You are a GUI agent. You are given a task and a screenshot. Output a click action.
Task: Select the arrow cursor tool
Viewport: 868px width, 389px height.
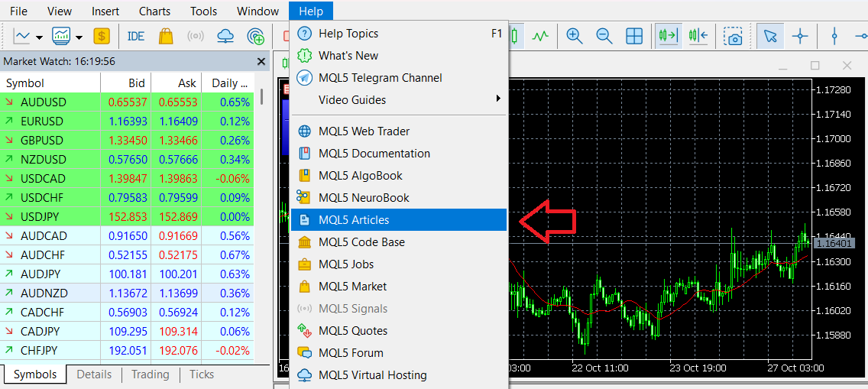pyautogui.click(x=770, y=37)
